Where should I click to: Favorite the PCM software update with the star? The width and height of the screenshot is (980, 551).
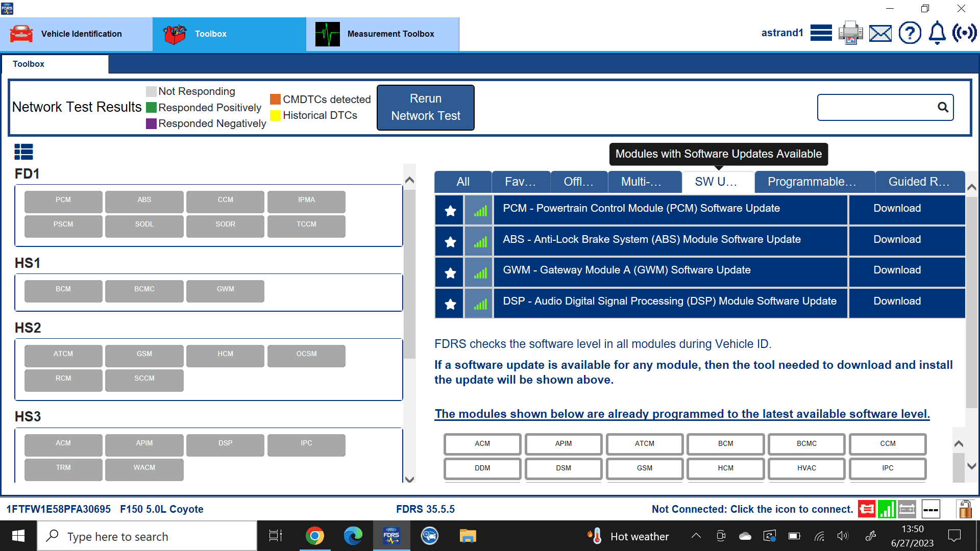449,210
